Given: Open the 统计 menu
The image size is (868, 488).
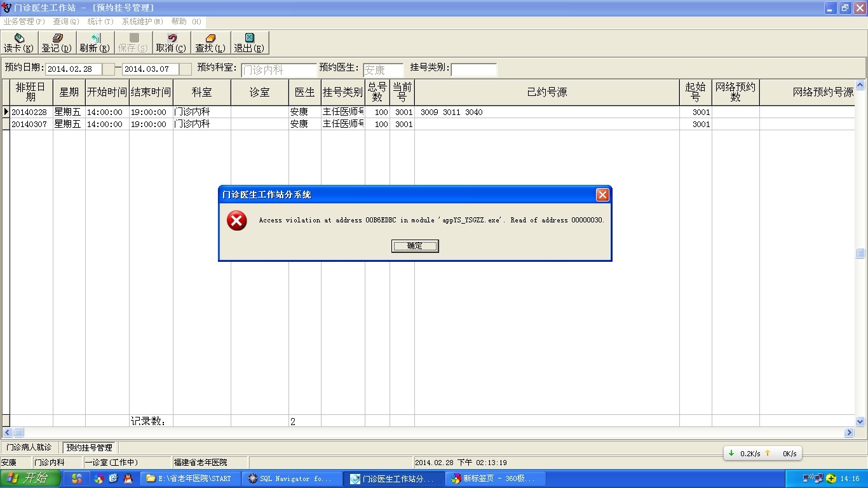Looking at the screenshot, I should click(x=100, y=22).
